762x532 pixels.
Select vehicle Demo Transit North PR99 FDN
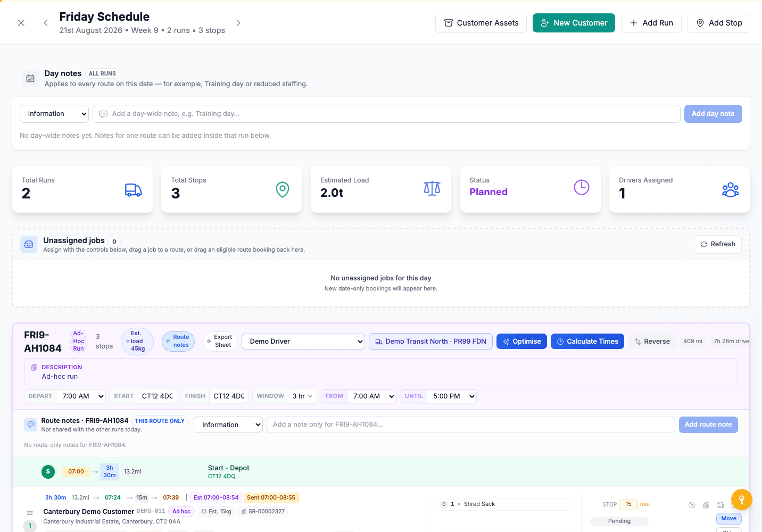[x=430, y=342]
